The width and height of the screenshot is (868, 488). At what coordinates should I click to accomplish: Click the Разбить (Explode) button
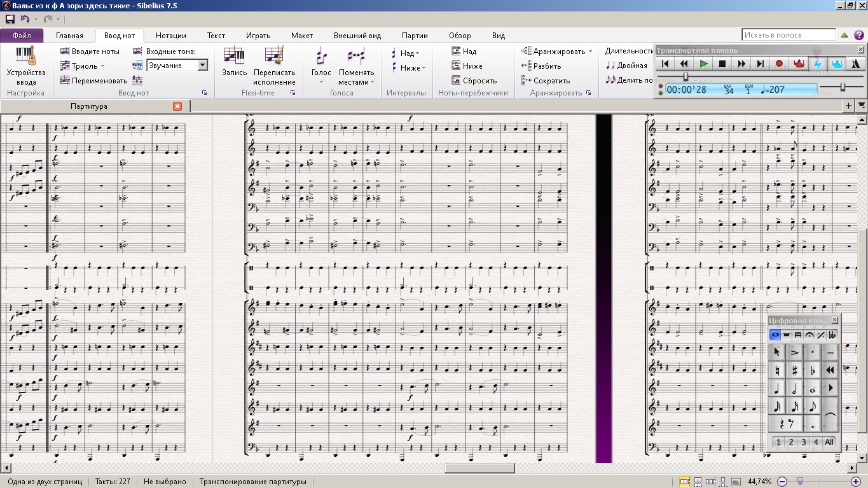[541, 66]
